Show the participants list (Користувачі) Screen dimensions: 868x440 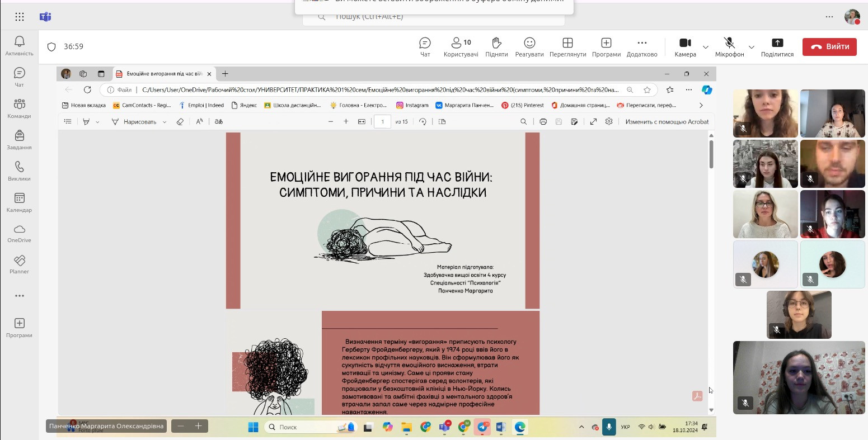[x=461, y=47]
